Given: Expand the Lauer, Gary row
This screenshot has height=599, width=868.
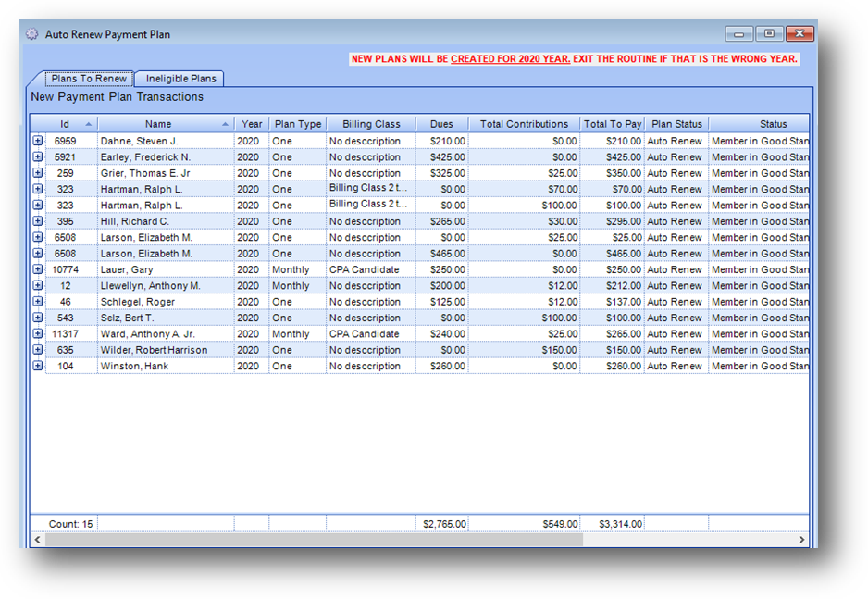Looking at the screenshot, I should 38,269.
